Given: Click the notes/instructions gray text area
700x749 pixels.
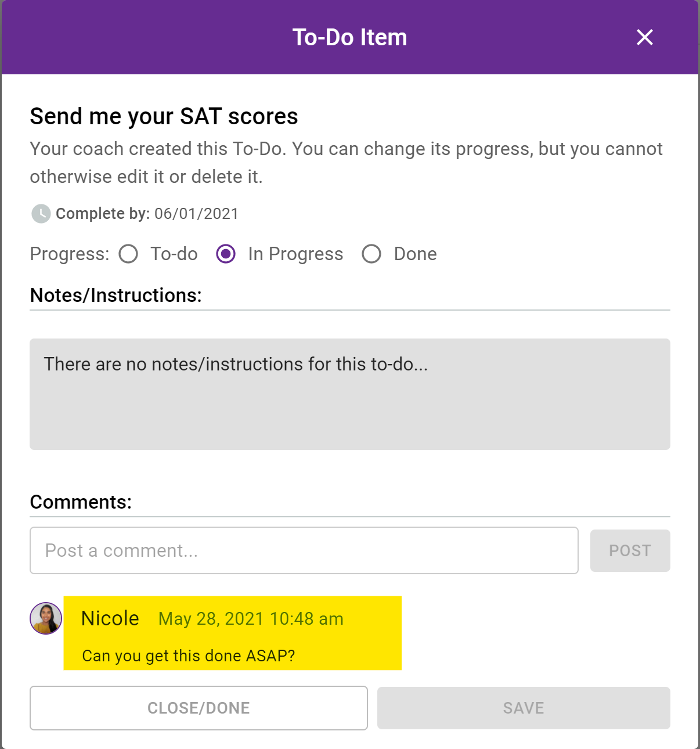Looking at the screenshot, I should point(350,394).
